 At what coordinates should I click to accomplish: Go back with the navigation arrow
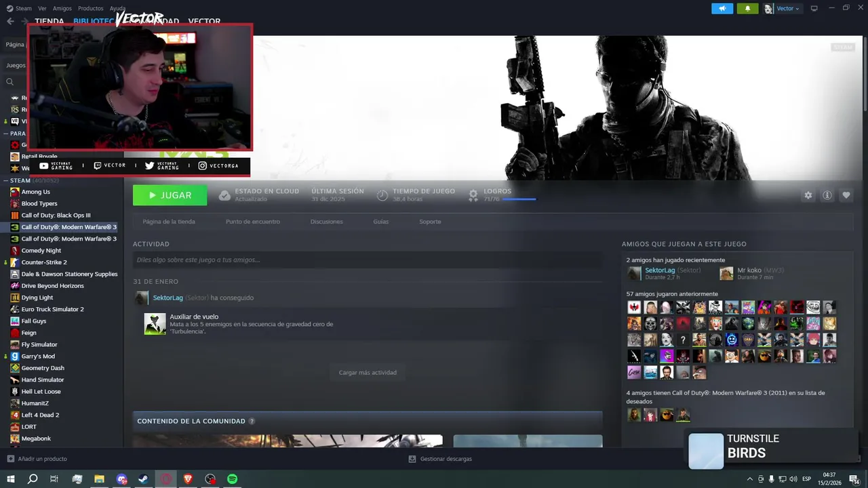[10, 21]
